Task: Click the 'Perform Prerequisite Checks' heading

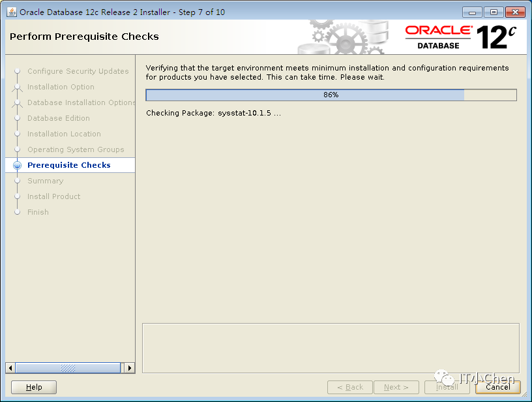Action: (x=84, y=37)
